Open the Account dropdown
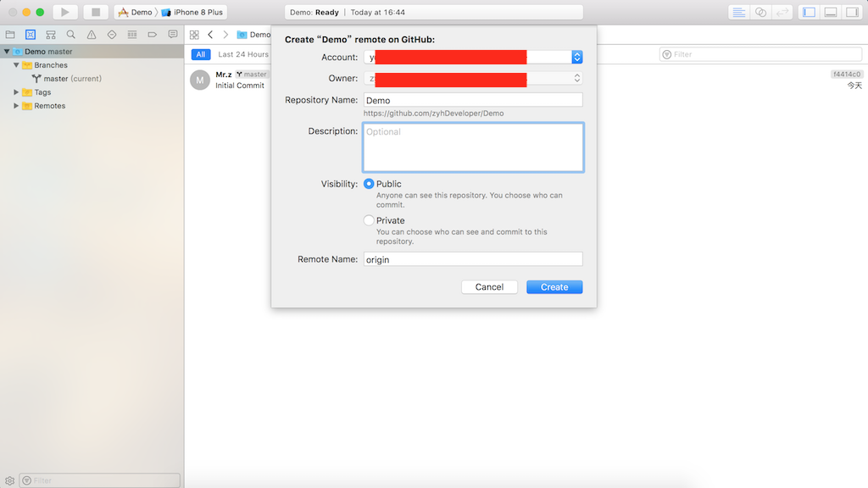Image resolution: width=868 pixels, height=488 pixels. pyautogui.click(x=473, y=57)
